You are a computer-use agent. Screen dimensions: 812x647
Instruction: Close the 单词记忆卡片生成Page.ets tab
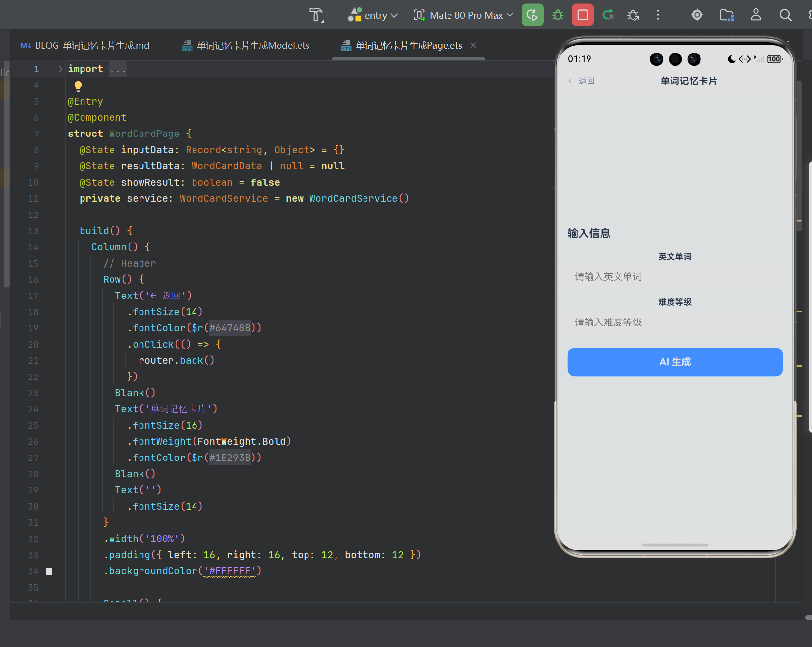point(473,45)
